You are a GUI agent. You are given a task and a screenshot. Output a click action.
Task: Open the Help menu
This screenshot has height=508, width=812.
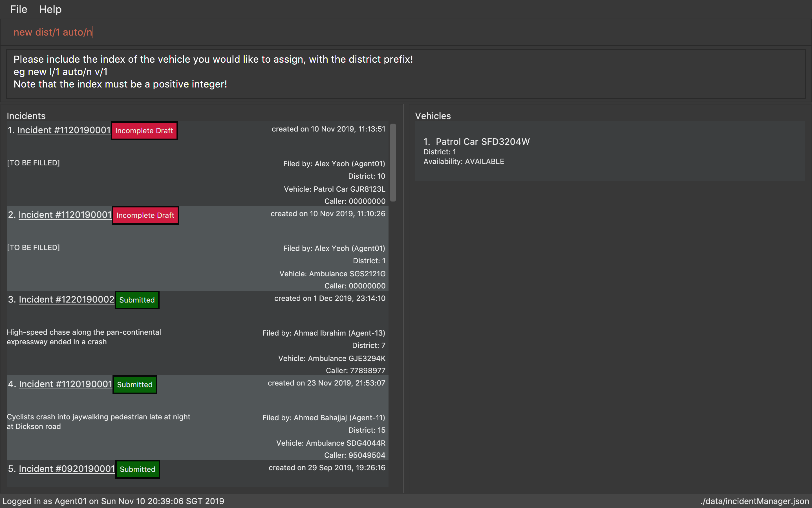[x=50, y=9]
